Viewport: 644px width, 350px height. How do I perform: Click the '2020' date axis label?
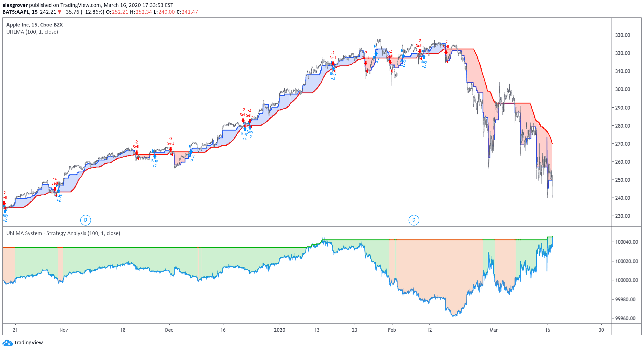(280, 330)
